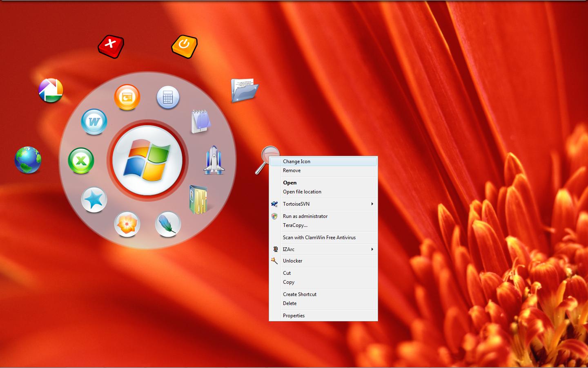
Task: Click the Notepad icon on the ring
Action: [x=200, y=121]
